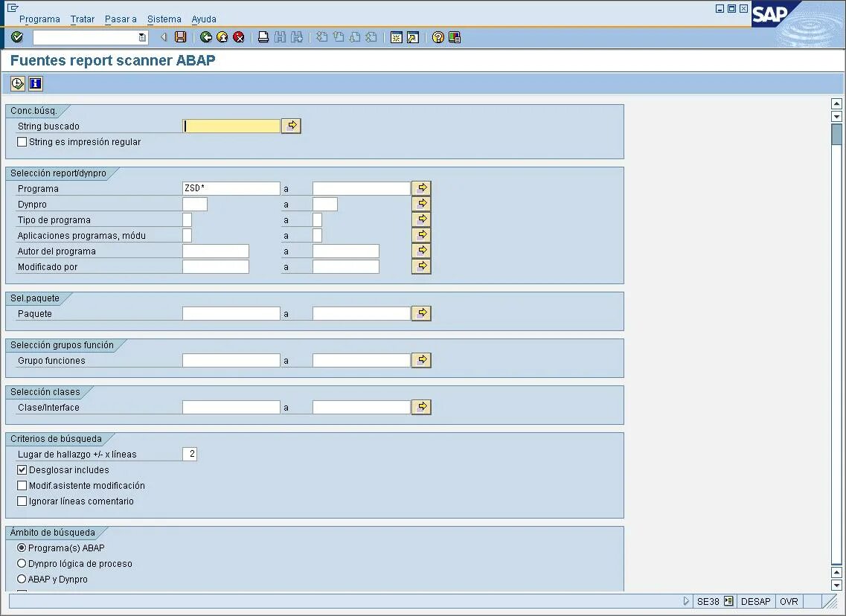846x616 pixels.
Task: Click the green checkmark Enter icon
Action: pos(17,36)
